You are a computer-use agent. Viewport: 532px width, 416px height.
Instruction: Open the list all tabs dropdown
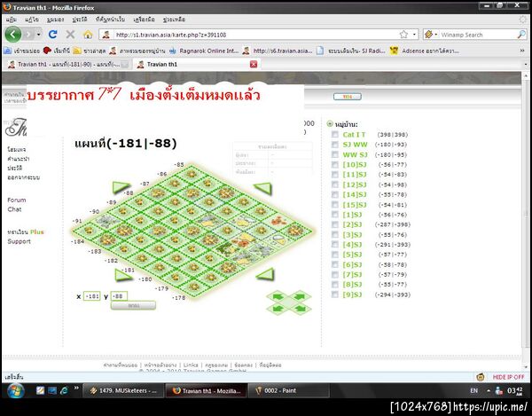[x=526, y=64]
